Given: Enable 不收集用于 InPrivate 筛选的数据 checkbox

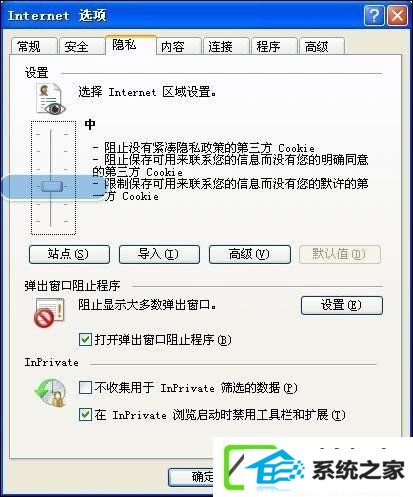Looking at the screenshot, I should pyautogui.click(x=85, y=388).
